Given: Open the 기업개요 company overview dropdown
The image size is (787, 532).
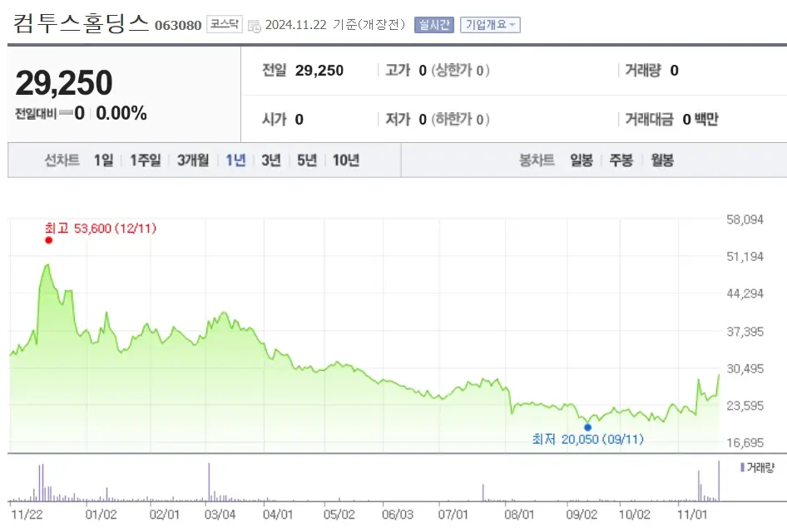Looking at the screenshot, I should tap(490, 24).
